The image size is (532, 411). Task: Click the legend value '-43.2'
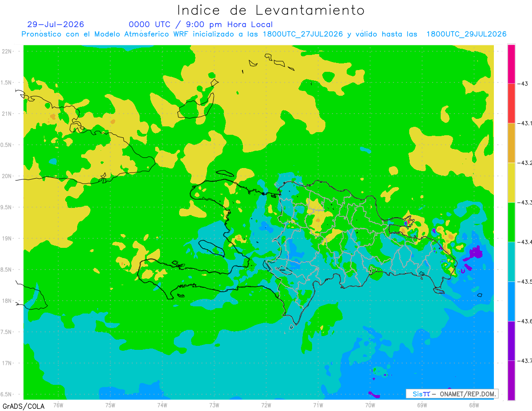click(x=524, y=163)
